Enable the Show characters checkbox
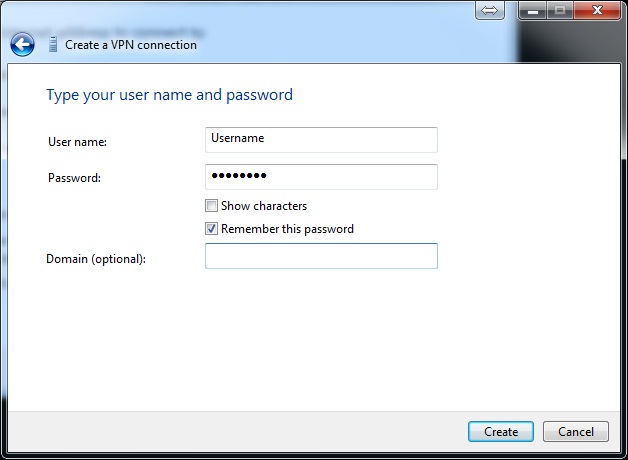Viewport: 628px width, 460px height. pyautogui.click(x=211, y=206)
